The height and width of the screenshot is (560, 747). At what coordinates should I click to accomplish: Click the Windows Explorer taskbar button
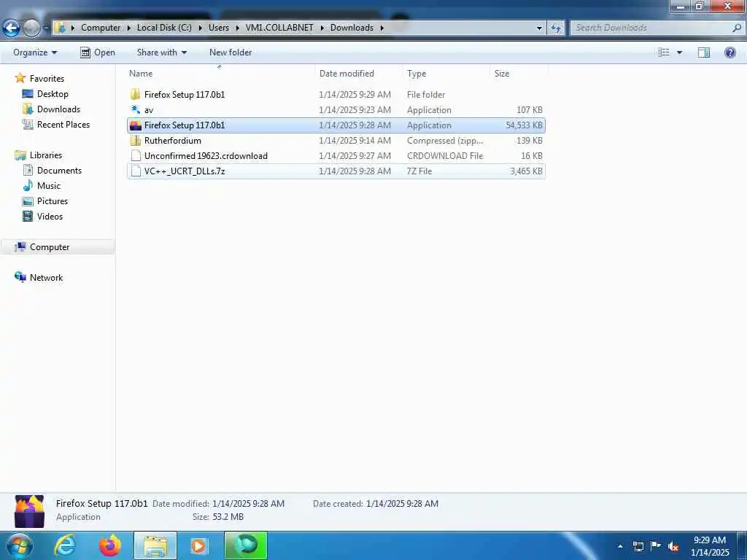(155, 545)
